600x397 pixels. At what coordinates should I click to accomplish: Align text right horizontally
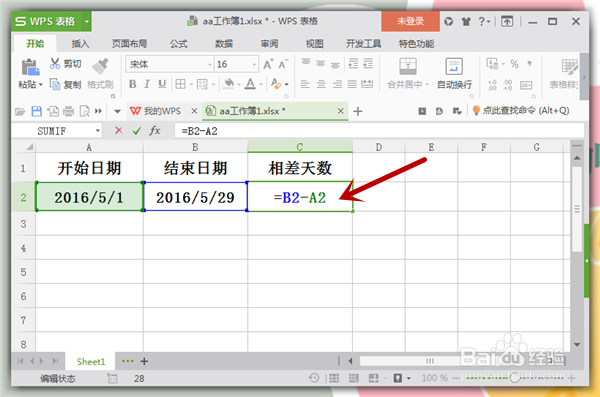pos(337,84)
